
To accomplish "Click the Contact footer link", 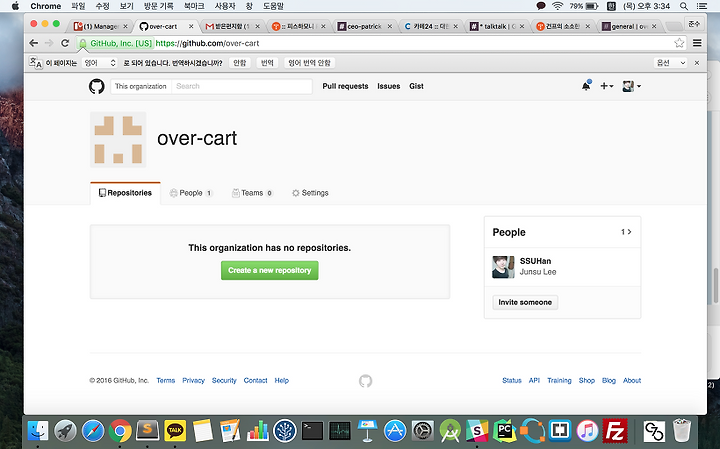I will (255, 381).
